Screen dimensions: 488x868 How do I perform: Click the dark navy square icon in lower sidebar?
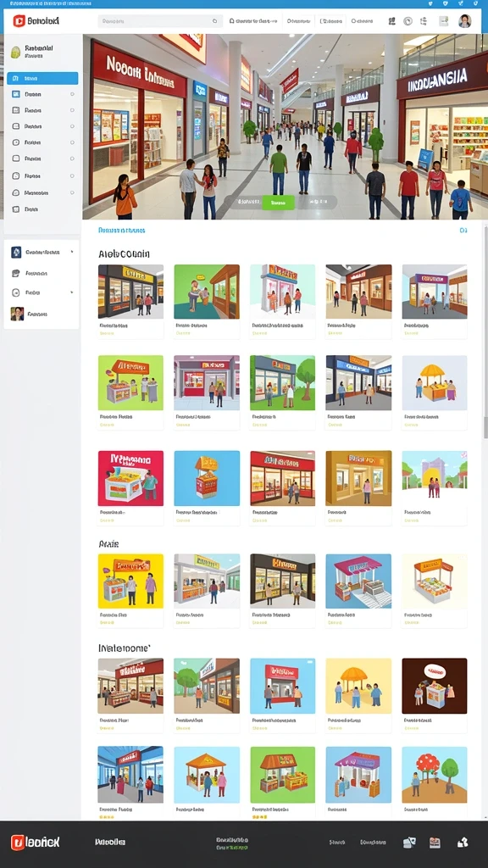[x=16, y=253]
